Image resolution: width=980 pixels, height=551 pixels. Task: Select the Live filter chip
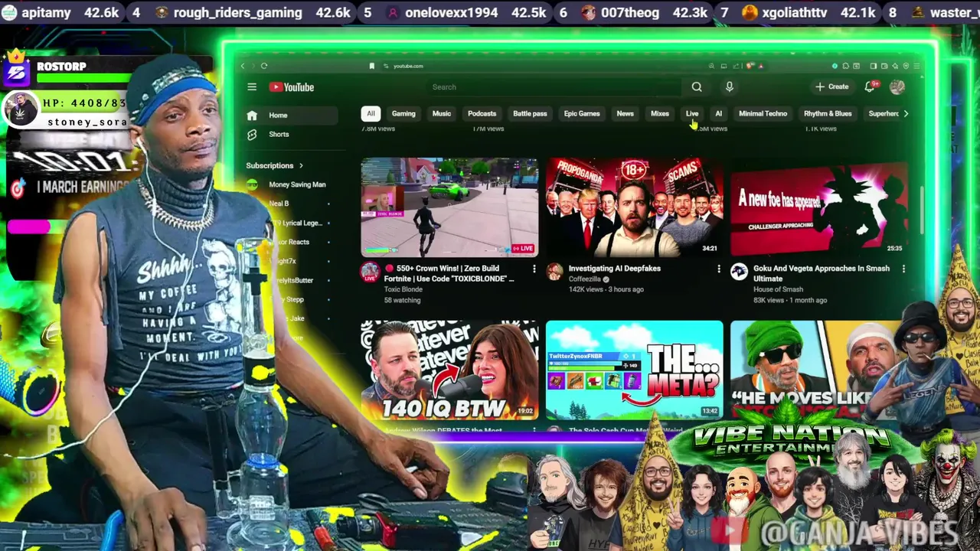tap(692, 114)
